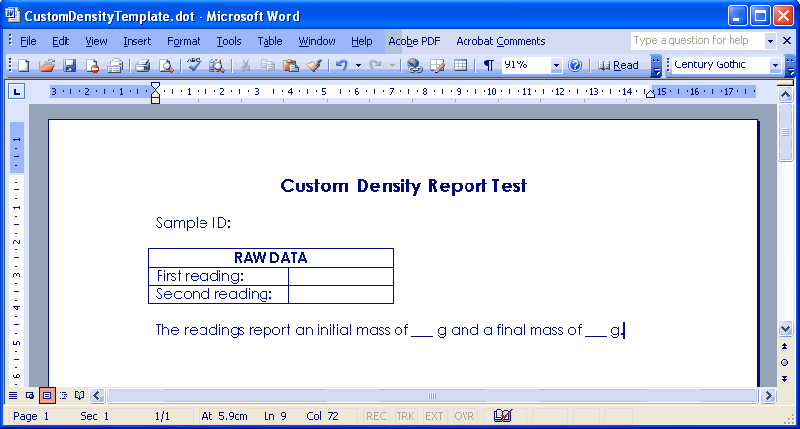Open Microsoft Word Help question icon

[x=575, y=65]
